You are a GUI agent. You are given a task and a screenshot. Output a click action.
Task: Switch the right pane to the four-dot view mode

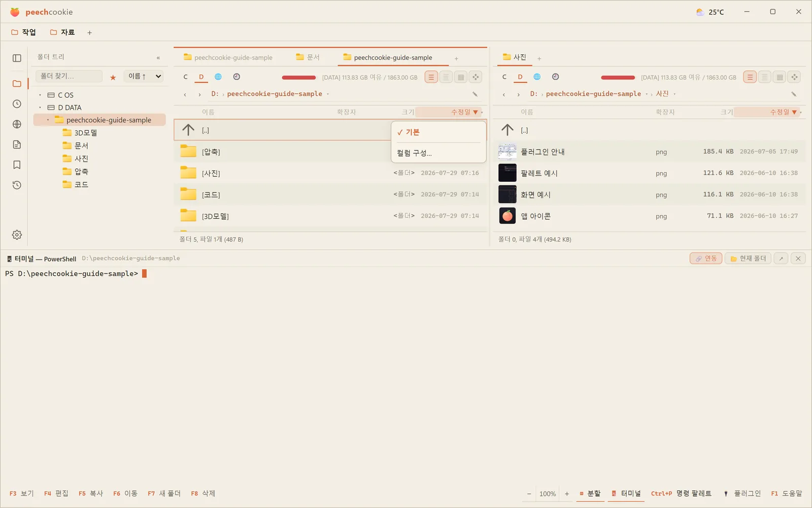click(x=794, y=77)
